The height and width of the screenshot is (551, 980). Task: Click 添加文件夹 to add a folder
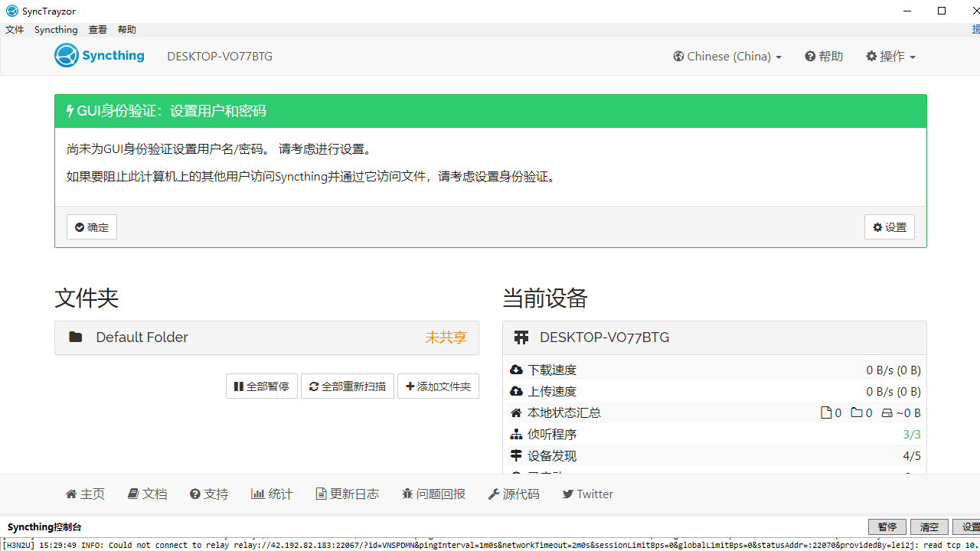click(x=438, y=386)
